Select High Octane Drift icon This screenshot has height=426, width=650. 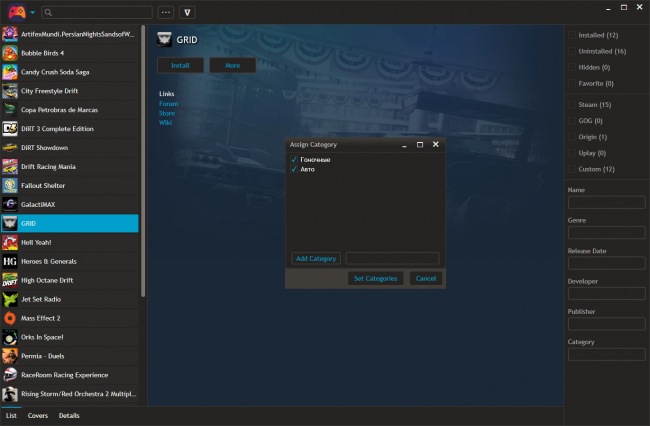click(x=10, y=280)
